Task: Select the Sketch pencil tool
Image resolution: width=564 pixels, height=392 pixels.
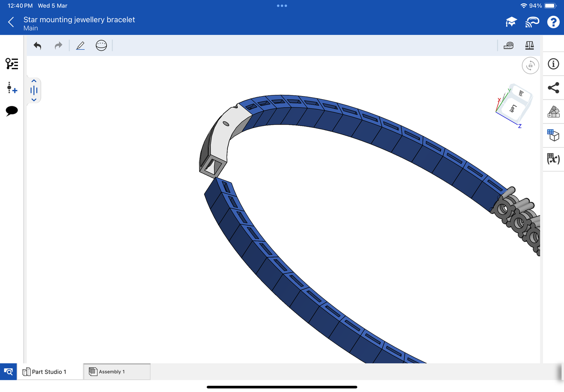Action: [80, 46]
